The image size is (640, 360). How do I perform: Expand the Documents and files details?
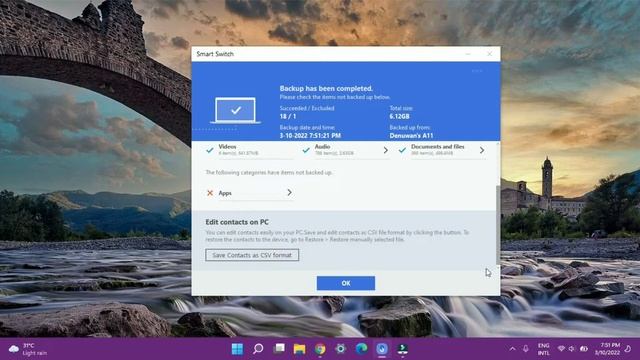[x=482, y=150]
